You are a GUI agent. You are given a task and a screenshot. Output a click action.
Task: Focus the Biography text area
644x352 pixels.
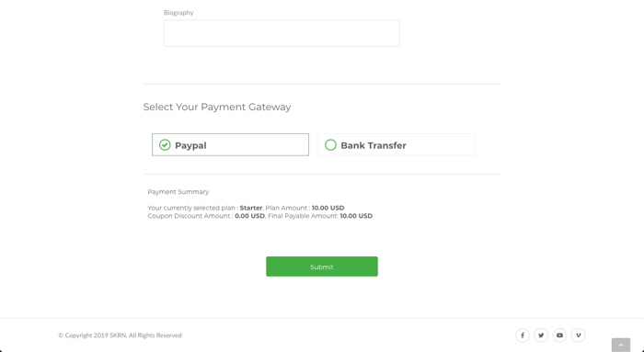tap(282, 33)
